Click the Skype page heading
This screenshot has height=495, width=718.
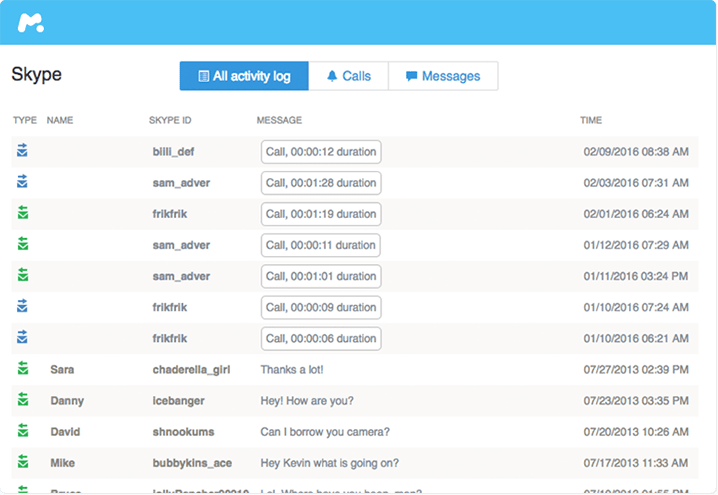[x=37, y=75]
